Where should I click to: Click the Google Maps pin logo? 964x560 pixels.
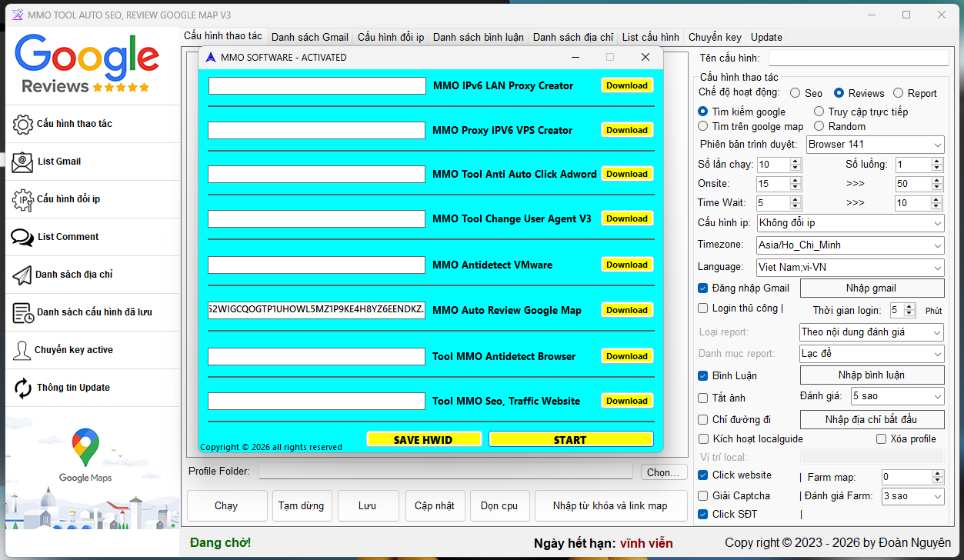click(x=85, y=447)
